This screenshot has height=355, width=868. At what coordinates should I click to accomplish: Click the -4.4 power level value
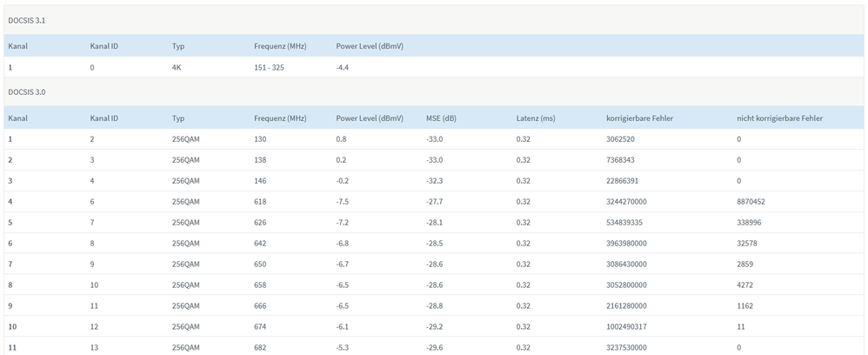343,67
